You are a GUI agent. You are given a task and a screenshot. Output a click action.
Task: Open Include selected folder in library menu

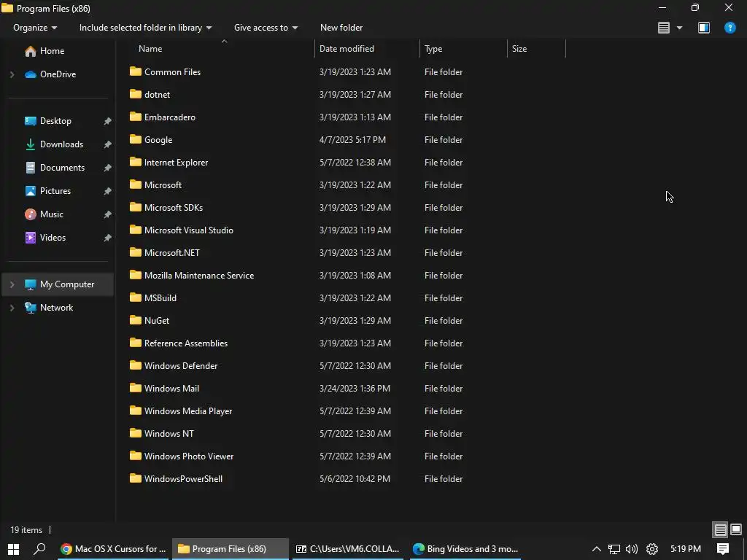click(145, 28)
